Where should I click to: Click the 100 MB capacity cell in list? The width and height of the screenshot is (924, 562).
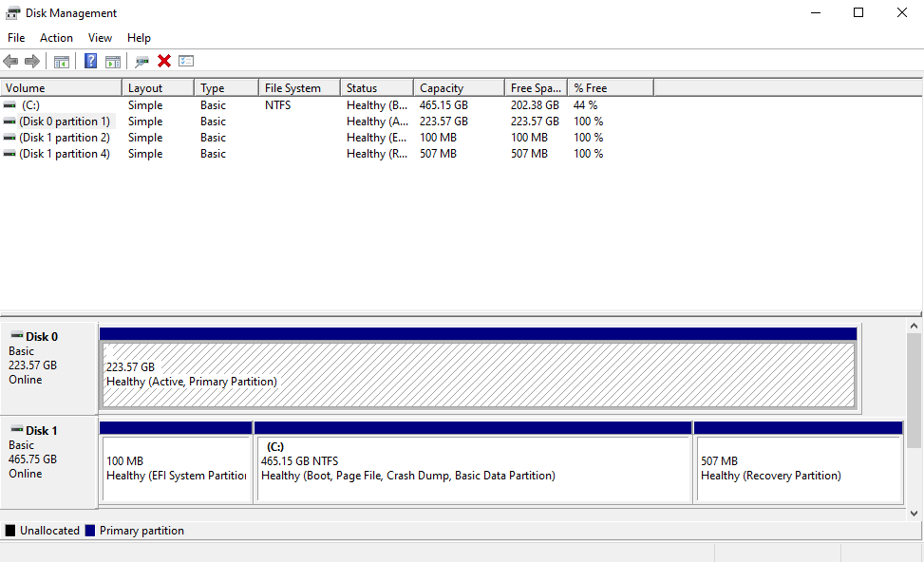point(438,138)
